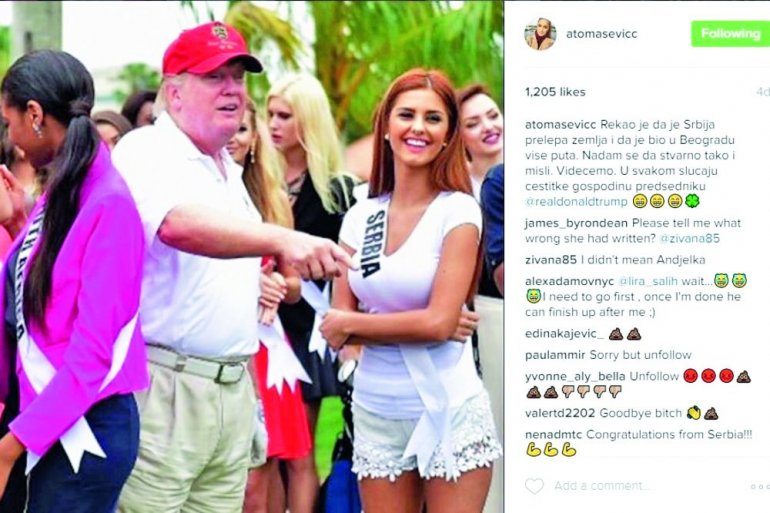Open commenter zivana85's profile

pyautogui.click(x=550, y=260)
